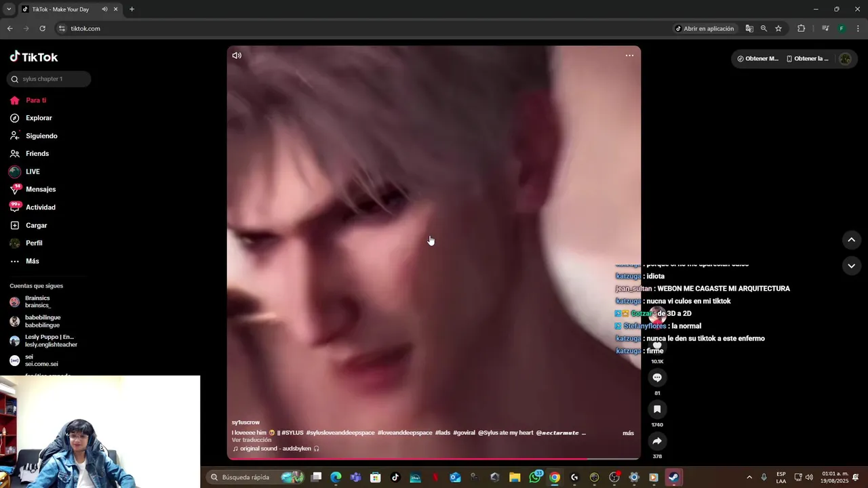This screenshot has height=488, width=868.
Task: Click the TikTok logo
Action: [x=34, y=57]
